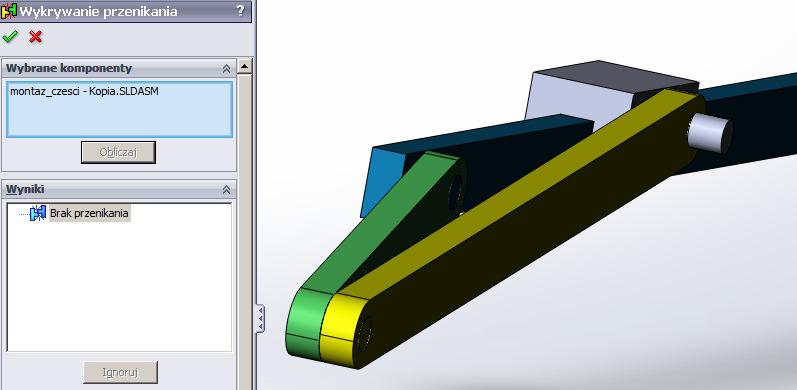
Task: Click the Obliczaj button
Action: pyautogui.click(x=118, y=152)
